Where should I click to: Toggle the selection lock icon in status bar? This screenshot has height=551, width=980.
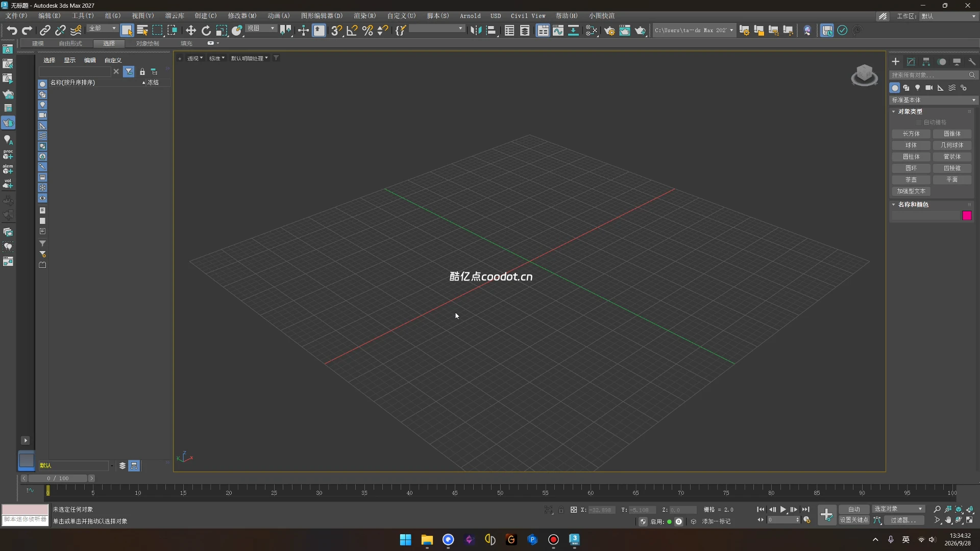coord(561,510)
